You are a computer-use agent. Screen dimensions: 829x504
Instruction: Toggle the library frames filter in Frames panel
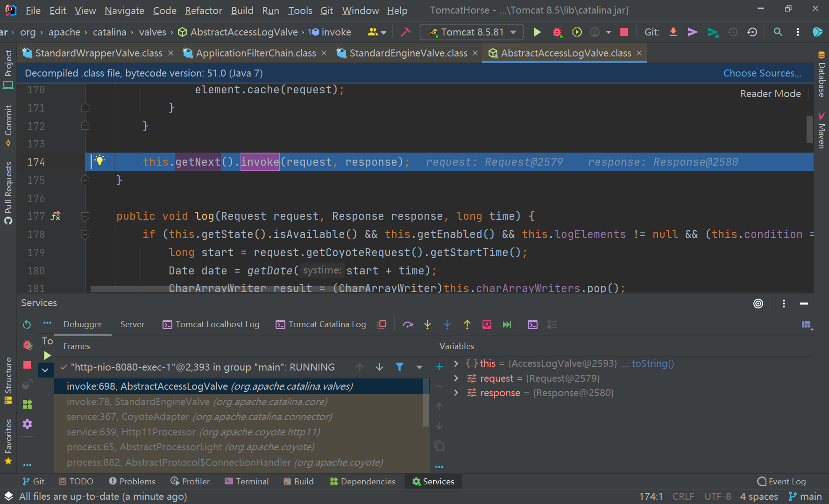(x=399, y=367)
